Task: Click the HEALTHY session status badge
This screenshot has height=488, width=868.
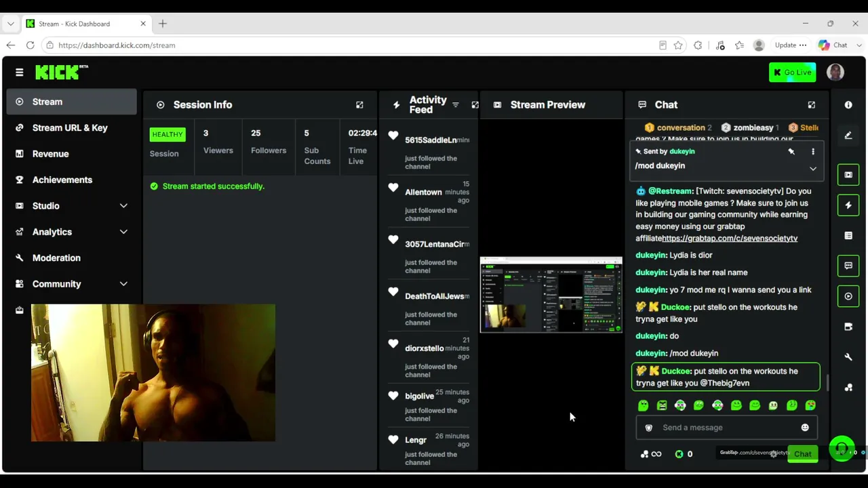Action: [167, 134]
